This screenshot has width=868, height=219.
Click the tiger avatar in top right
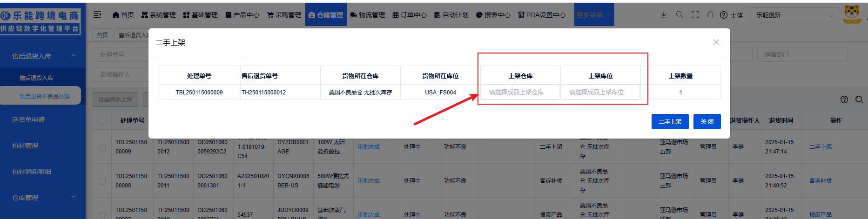click(x=852, y=14)
